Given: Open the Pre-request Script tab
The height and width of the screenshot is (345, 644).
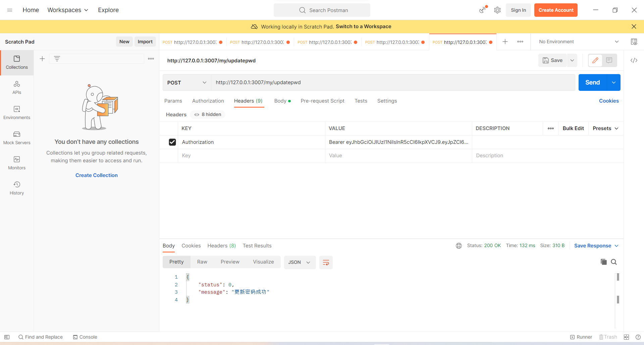Looking at the screenshot, I should 322,101.
